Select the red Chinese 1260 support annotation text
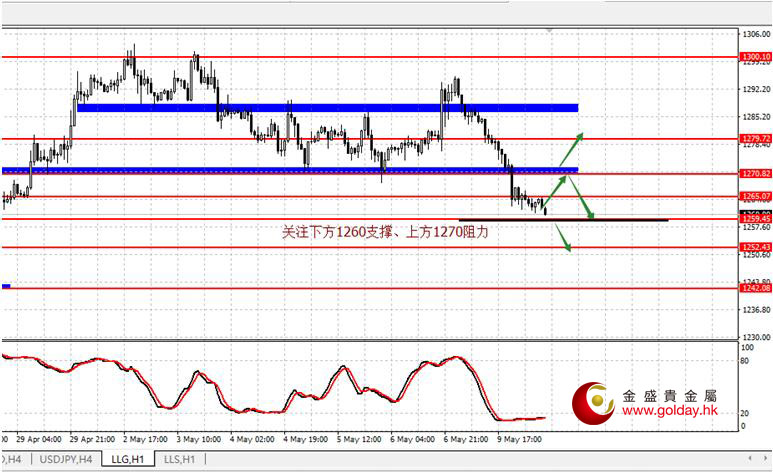 point(391,232)
